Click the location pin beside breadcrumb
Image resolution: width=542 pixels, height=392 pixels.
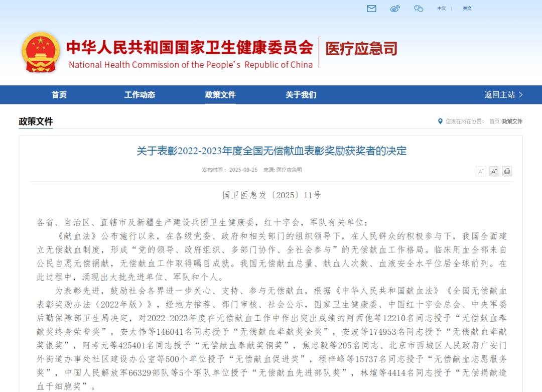click(440, 121)
